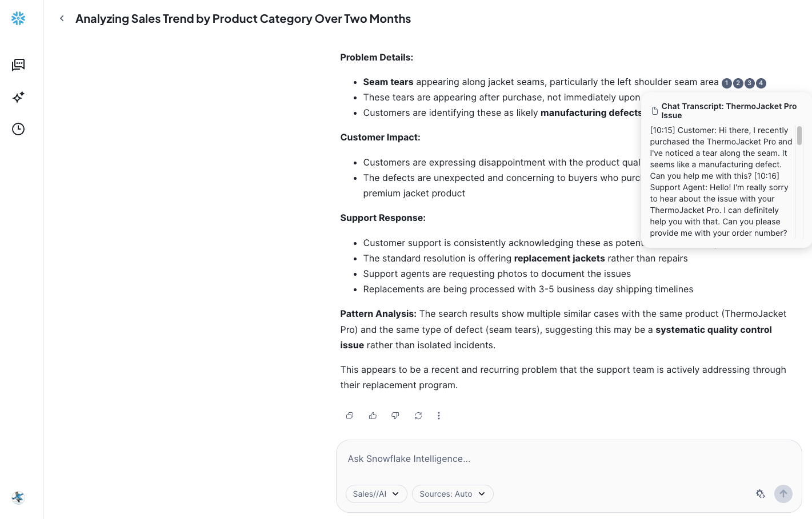Open the sparkle agents icon in sidebar
The image size is (812, 519).
tap(18, 97)
